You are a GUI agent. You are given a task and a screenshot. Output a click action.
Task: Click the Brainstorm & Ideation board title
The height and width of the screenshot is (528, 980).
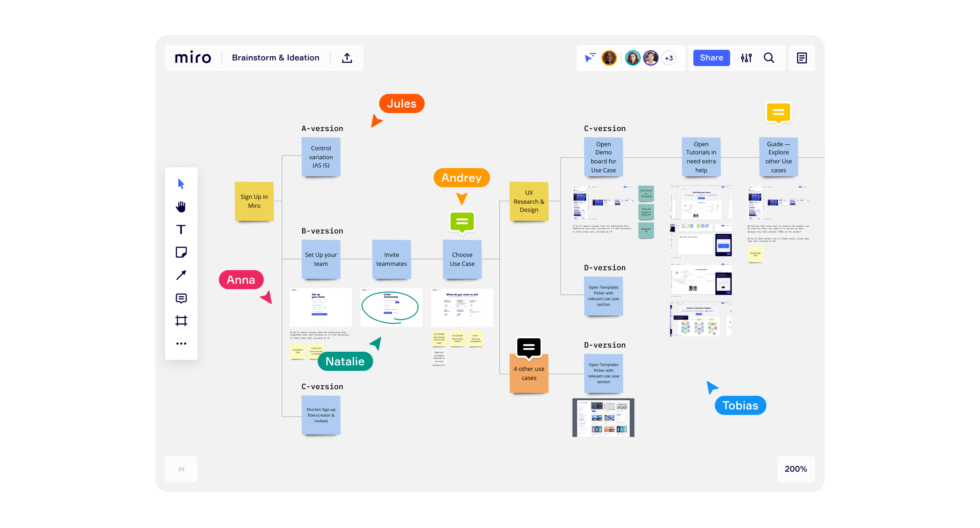[x=276, y=58]
